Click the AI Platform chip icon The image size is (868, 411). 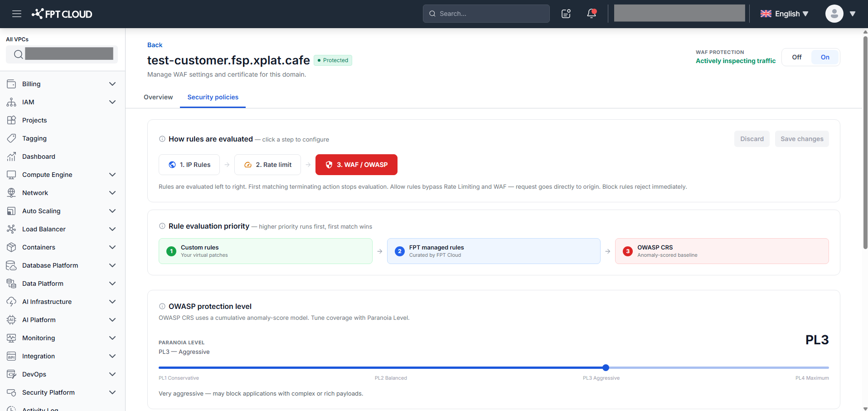(11, 320)
